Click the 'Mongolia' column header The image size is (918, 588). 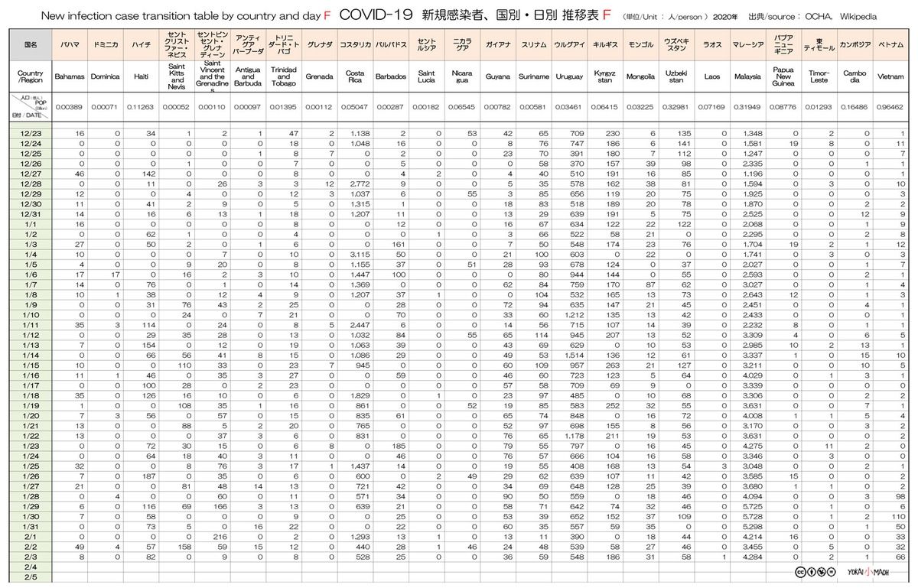tap(640, 76)
